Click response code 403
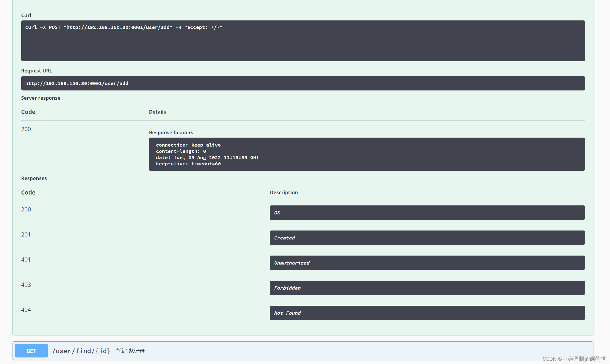Image resolution: width=610 pixels, height=364 pixels. coord(26,284)
